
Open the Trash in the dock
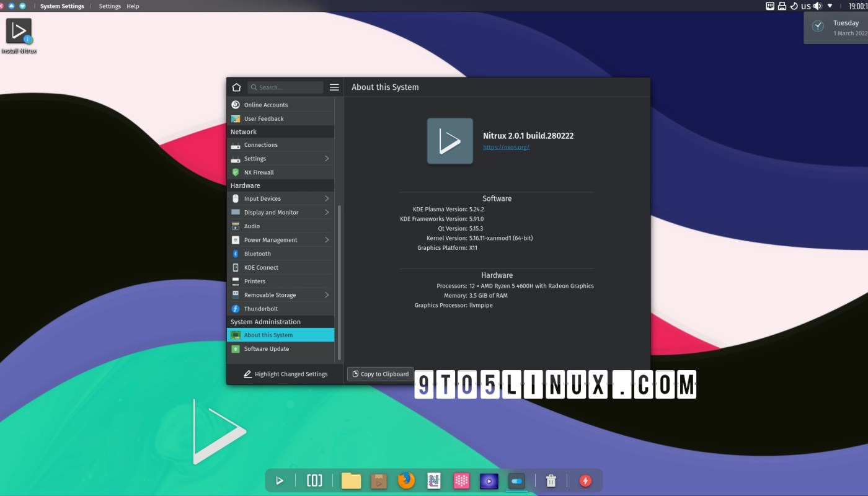coord(551,480)
